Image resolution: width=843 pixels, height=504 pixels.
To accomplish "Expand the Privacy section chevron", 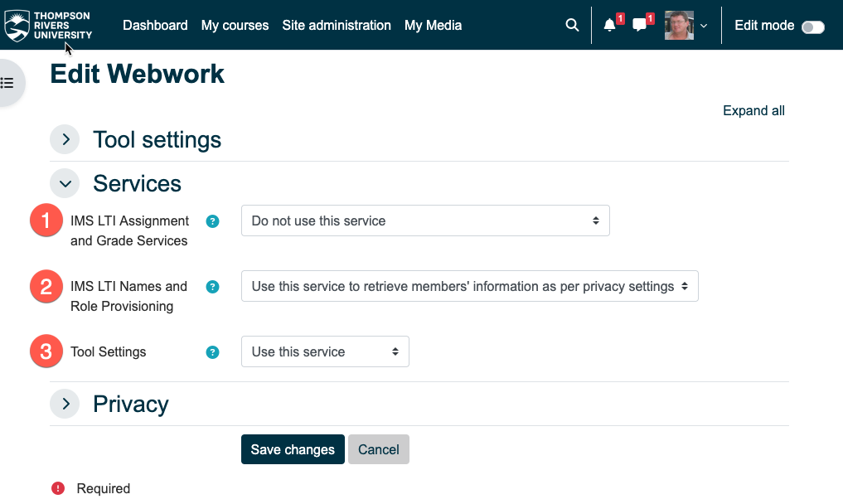I will tap(65, 404).
